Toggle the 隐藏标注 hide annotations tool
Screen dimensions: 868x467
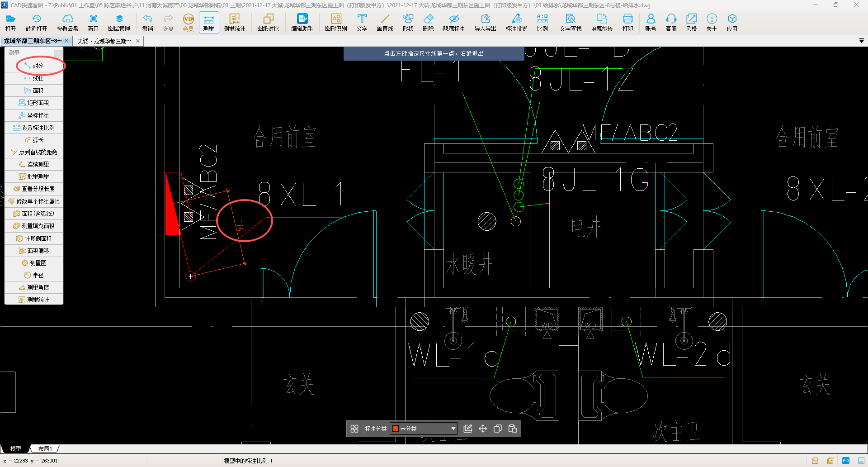click(x=453, y=22)
